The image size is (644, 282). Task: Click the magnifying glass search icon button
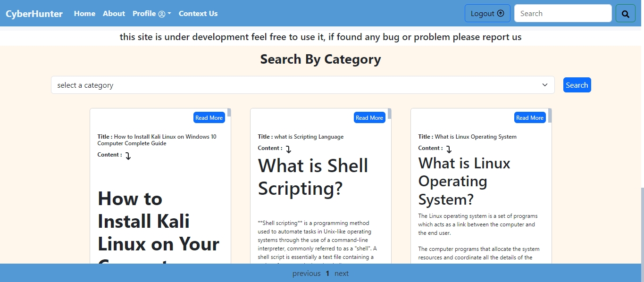click(x=626, y=13)
